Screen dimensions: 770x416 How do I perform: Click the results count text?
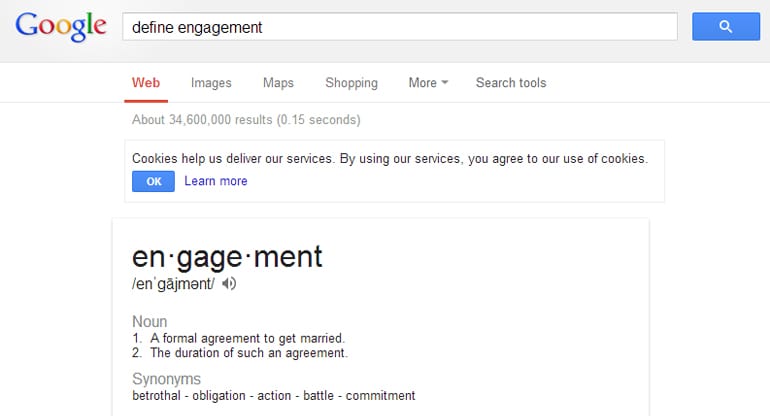(246, 120)
